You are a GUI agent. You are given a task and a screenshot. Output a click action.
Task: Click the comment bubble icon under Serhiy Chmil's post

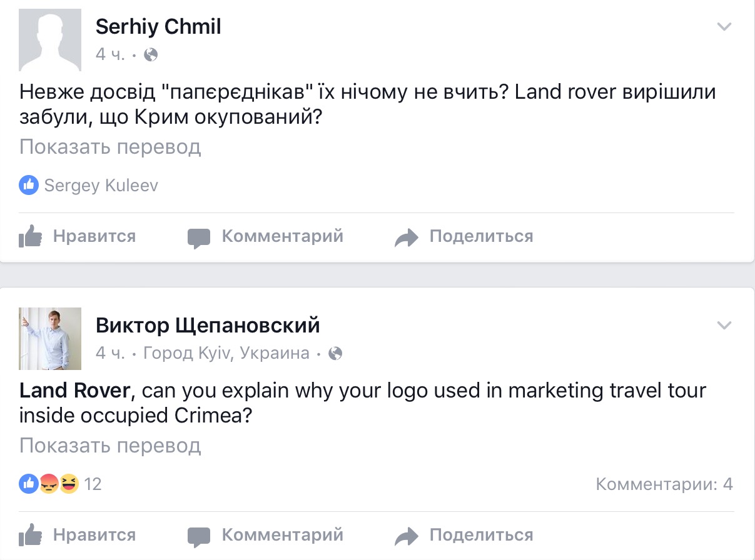coord(199,237)
